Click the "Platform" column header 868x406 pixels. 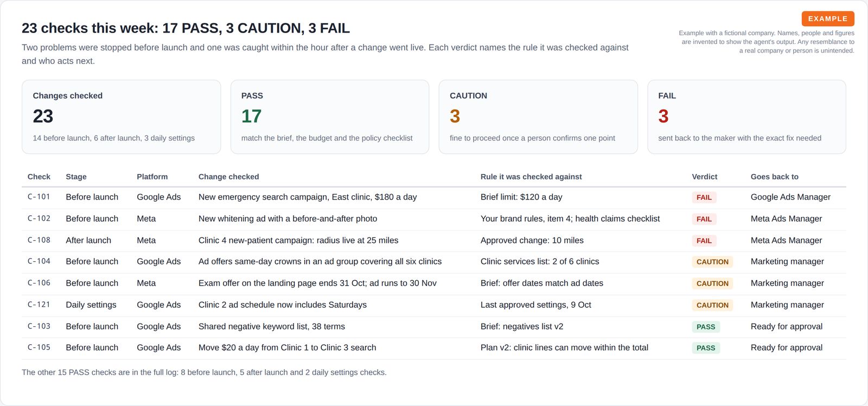tap(152, 177)
